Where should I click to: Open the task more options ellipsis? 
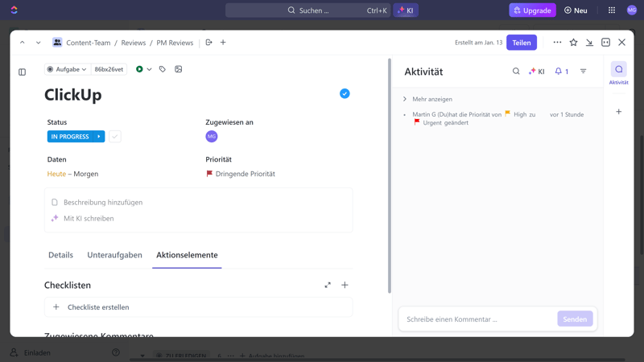(x=557, y=43)
